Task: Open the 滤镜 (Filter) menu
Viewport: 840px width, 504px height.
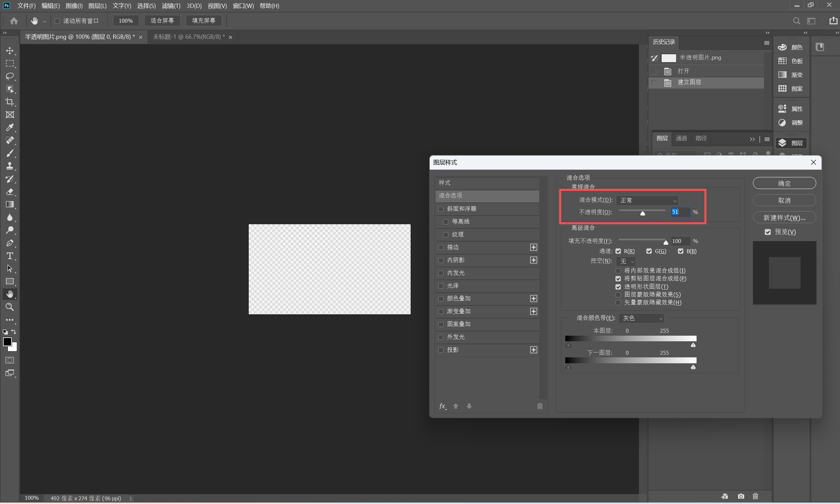Action: 170,6
